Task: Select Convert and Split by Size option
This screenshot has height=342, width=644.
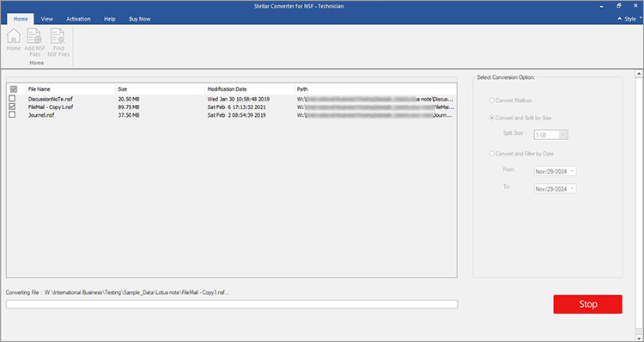Action: 492,118
